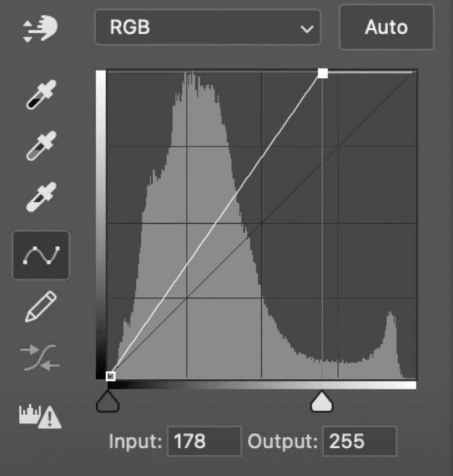Select the black curve point at bottom-left corner
The image size is (453, 476).
coord(111,376)
